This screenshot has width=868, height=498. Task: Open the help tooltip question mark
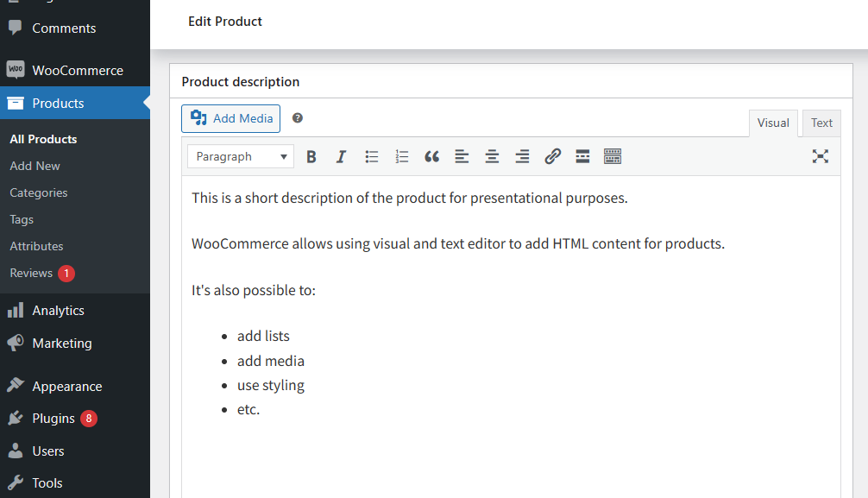(298, 118)
